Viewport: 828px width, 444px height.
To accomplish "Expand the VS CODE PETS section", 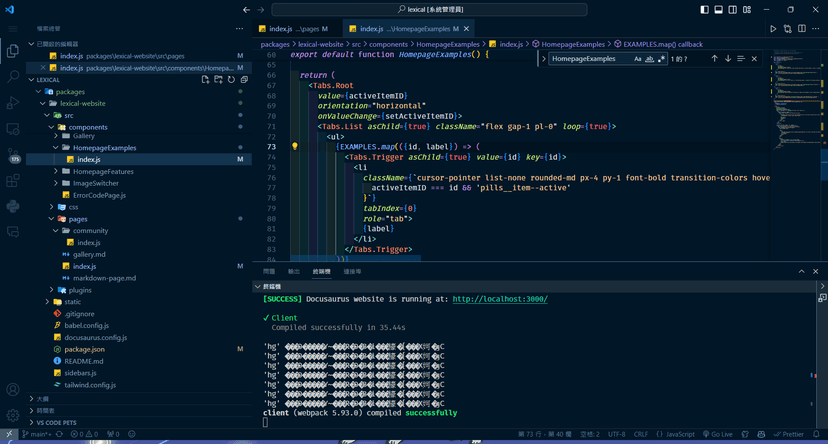I will click(56, 422).
